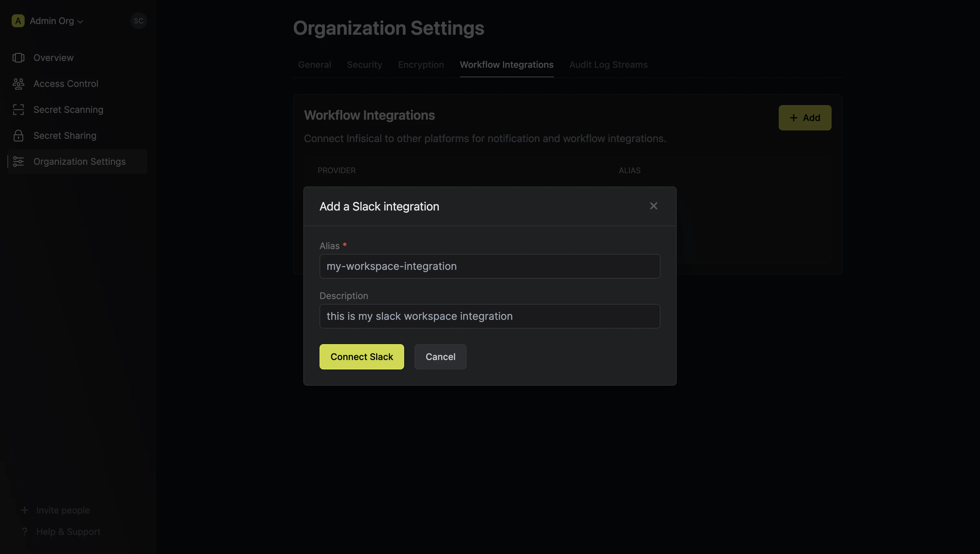Click the Alias field label
This screenshot has height=554, width=980.
pyautogui.click(x=329, y=246)
